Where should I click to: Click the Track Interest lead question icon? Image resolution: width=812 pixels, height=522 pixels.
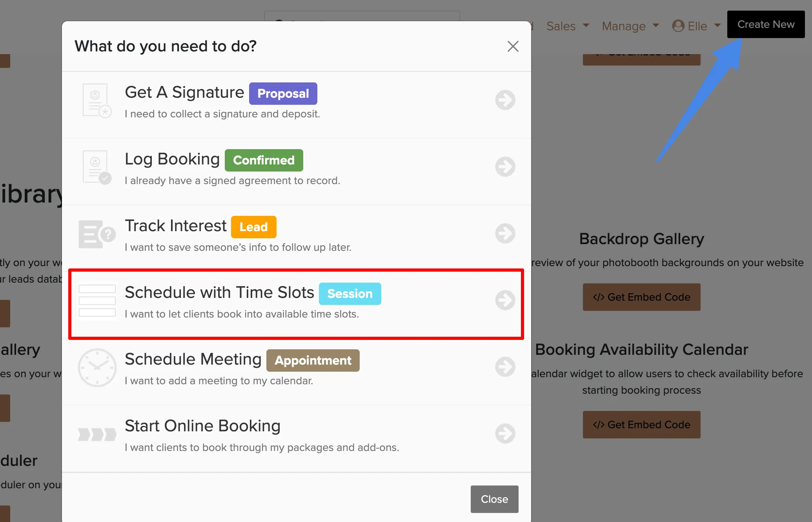97,234
